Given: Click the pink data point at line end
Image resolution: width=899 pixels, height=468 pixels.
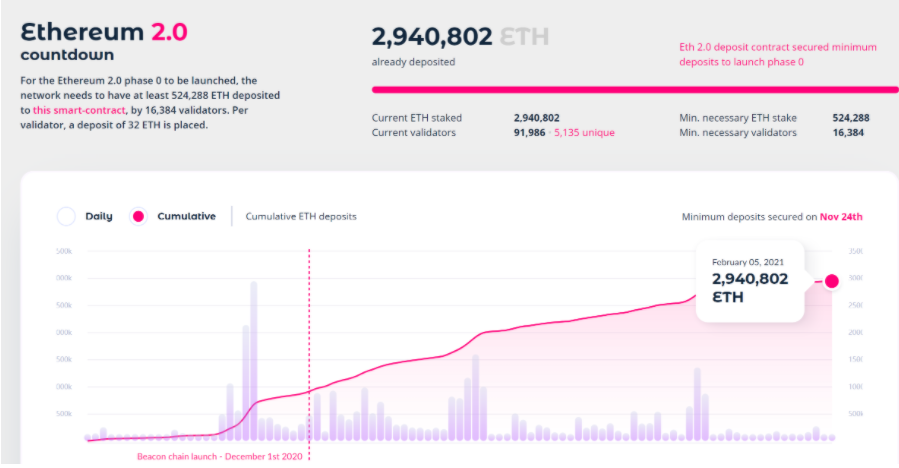Looking at the screenshot, I should coord(831,281).
